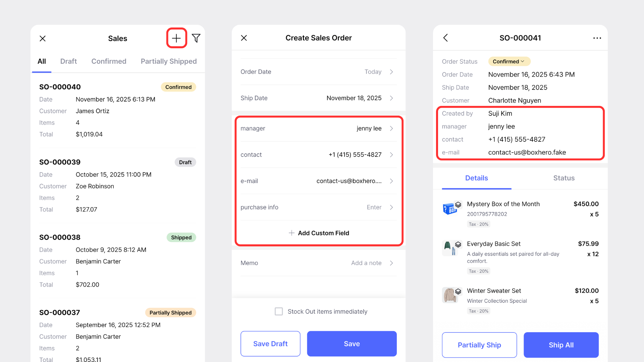Open the sales filter icon
This screenshot has height=362, width=644.
tap(196, 38)
